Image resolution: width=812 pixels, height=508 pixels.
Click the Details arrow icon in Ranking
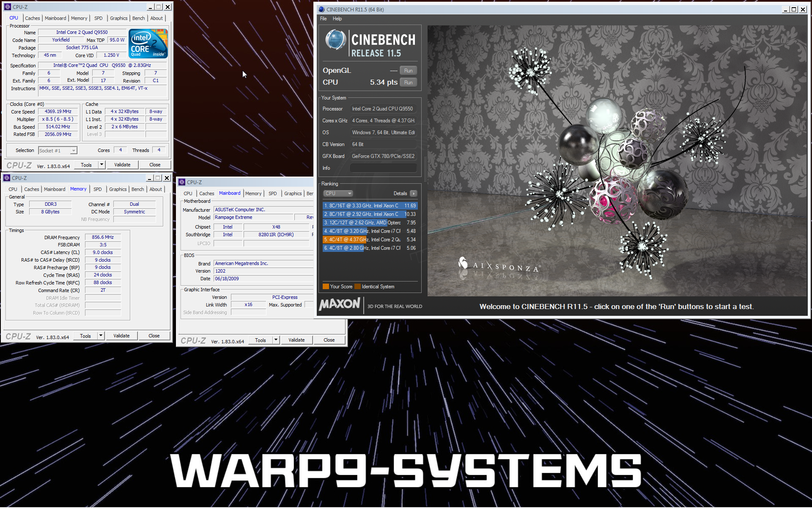413,193
